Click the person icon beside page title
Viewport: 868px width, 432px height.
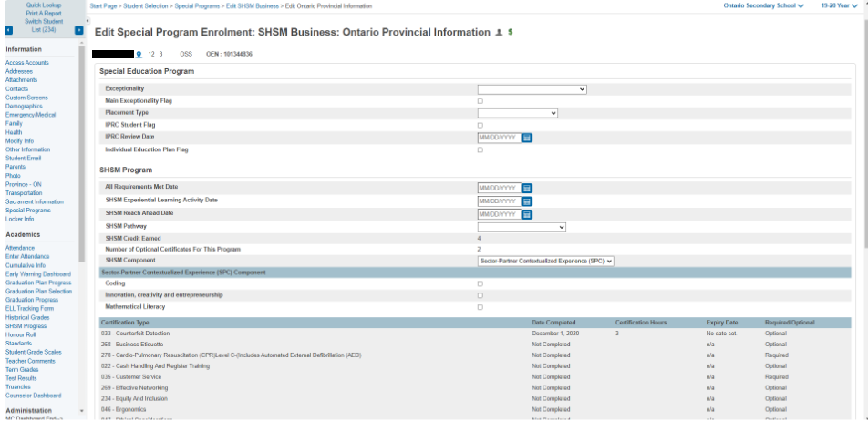(x=499, y=33)
